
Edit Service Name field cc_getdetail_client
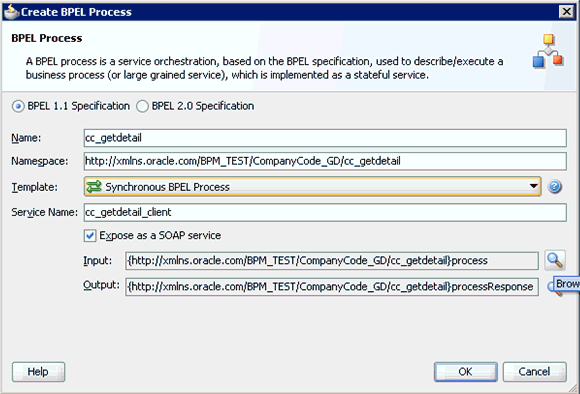(x=325, y=212)
